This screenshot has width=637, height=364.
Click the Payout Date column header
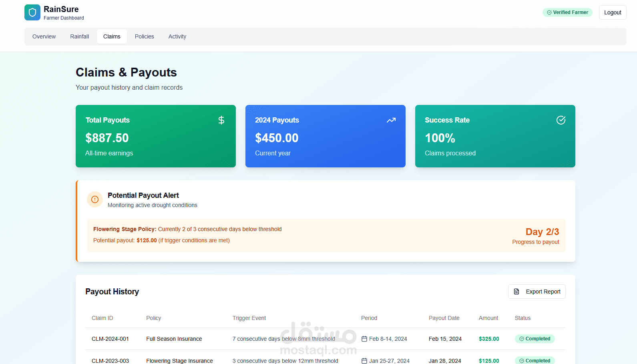[444, 318]
